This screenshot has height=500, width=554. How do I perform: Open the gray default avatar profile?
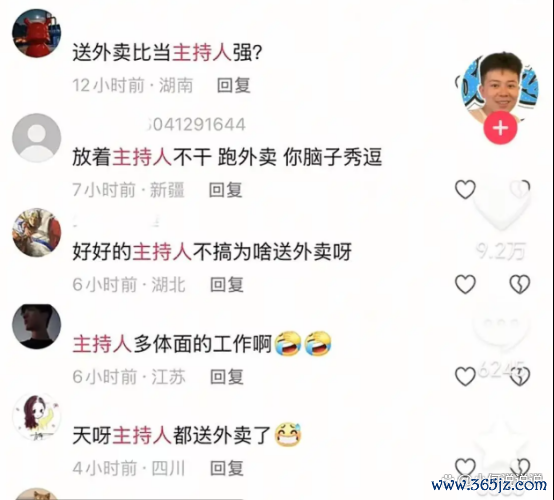pos(36,138)
